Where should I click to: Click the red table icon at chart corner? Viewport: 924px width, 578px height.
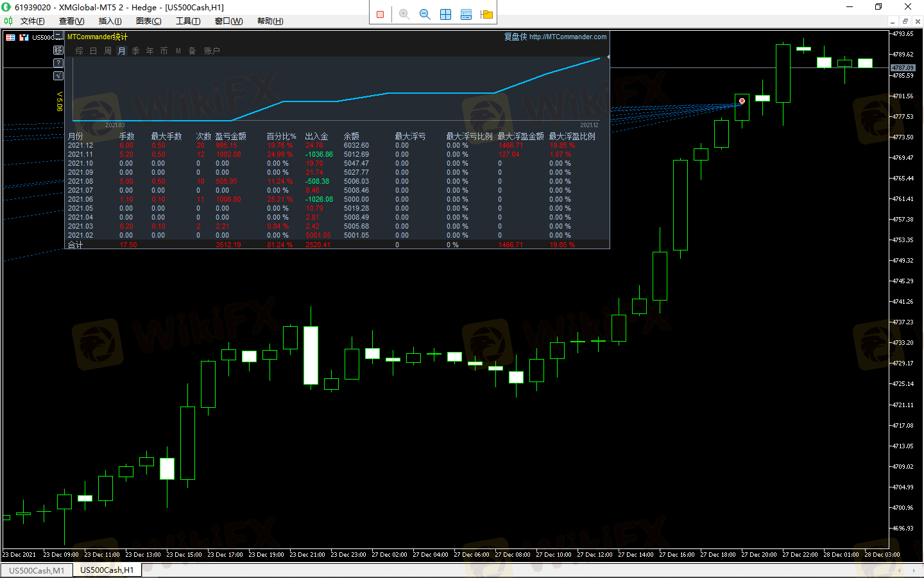[x=10, y=37]
